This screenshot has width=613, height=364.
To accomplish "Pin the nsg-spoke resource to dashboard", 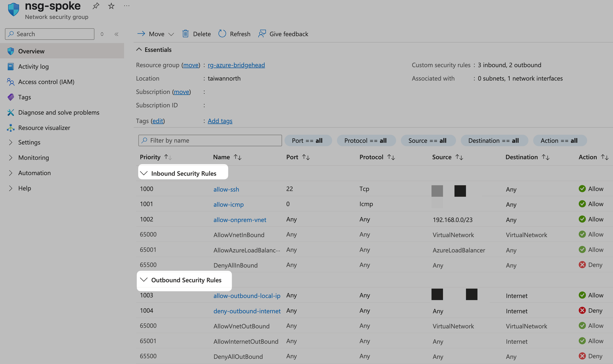I will [96, 6].
